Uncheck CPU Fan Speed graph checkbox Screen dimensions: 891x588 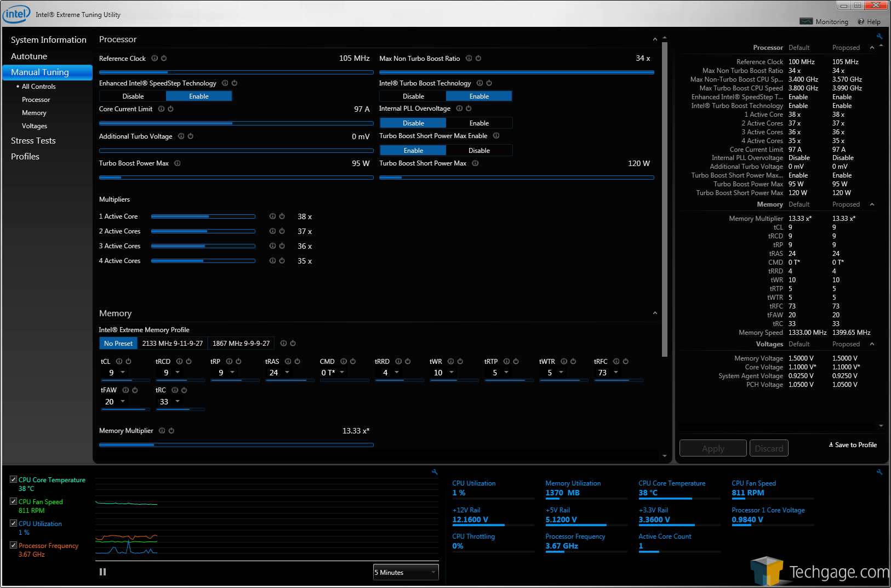click(x=14, y=501)
